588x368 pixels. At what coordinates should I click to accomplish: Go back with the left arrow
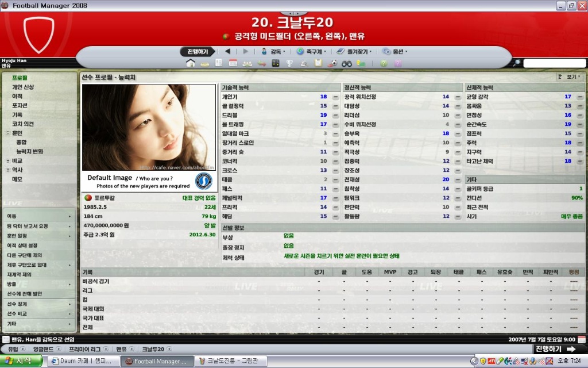[x=227, y=51]
